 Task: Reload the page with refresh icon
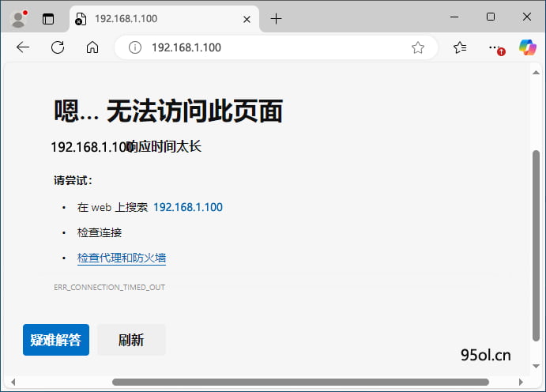(58, 47)
